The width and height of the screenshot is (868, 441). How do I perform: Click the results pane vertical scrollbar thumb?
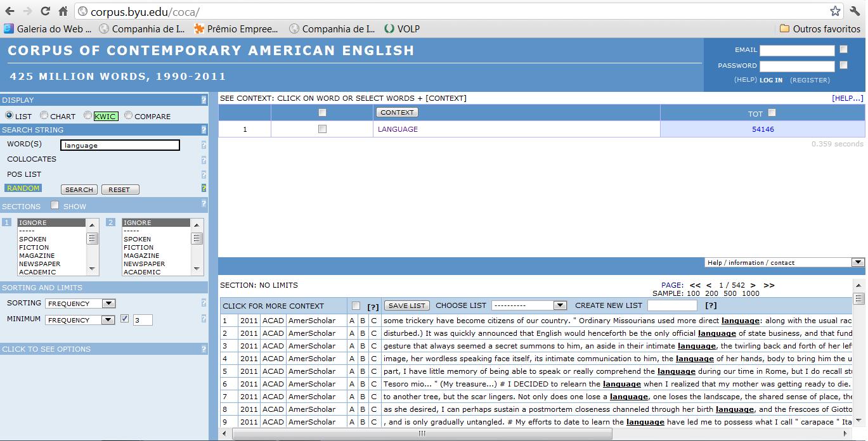[x=859, y=299]
